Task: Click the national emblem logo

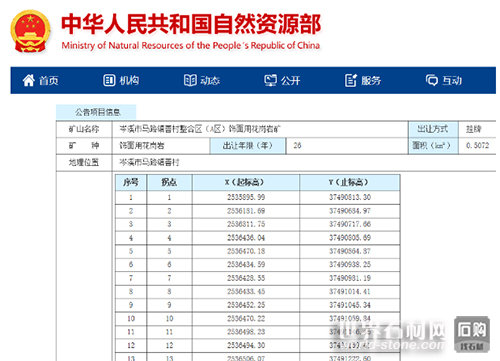Action: [x=30, y=31]
